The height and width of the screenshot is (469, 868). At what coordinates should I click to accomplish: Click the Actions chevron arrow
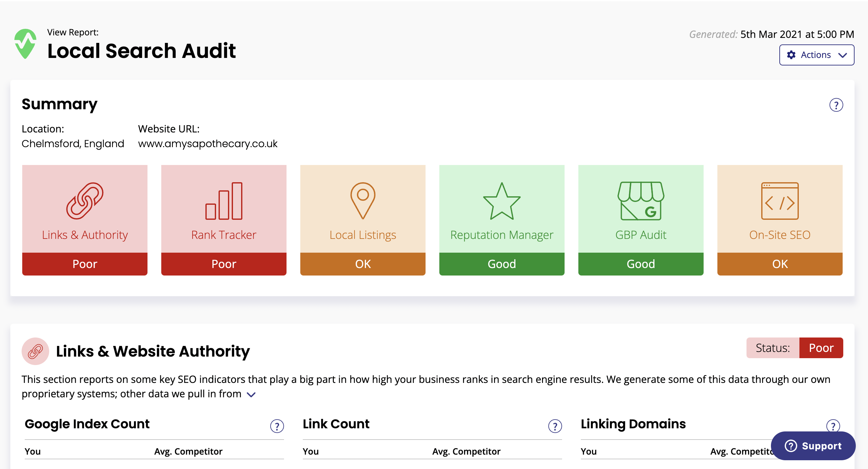coord(843,55)
